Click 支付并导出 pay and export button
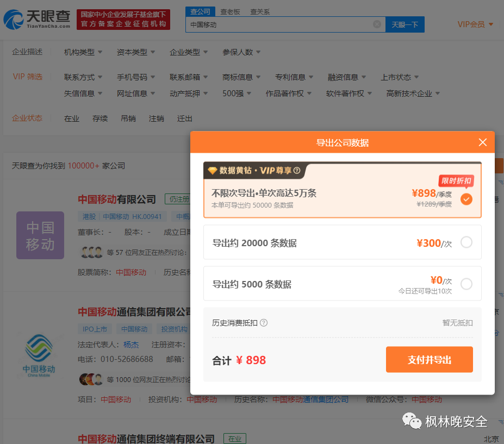Image resolution: width=504 pixels, height=444 pixels. click(429, 360)
